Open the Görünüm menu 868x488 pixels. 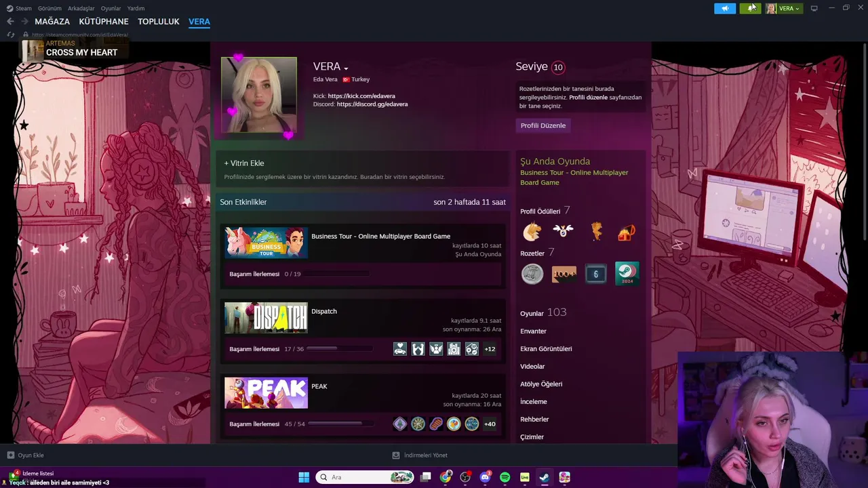tap(50, 8)
